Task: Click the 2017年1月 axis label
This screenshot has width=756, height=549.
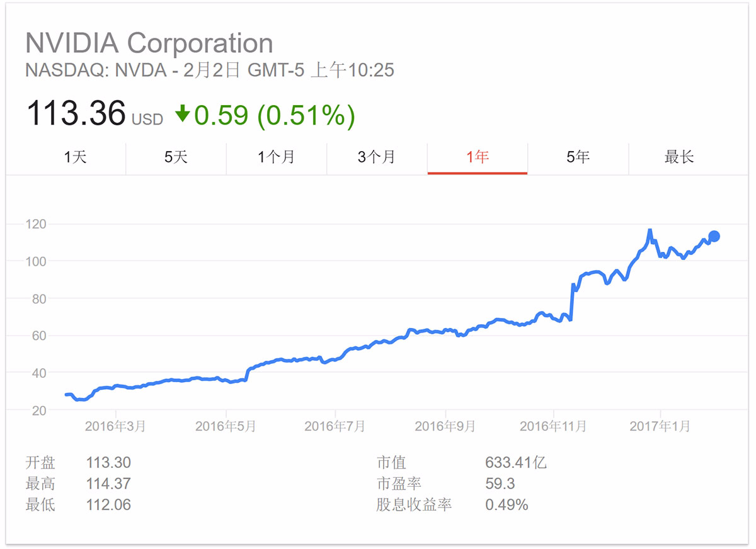Action: click(660, 426)
